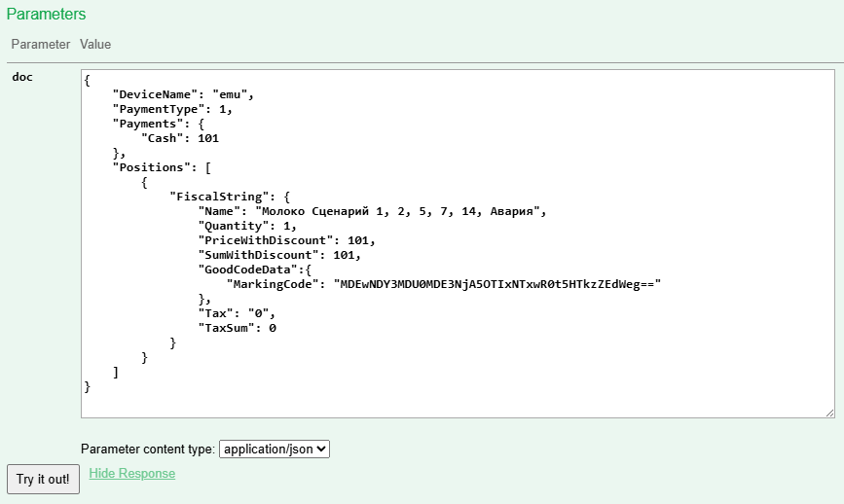Image resolution: width=844 pixels, height=504 pixels.
Task: Click the Молоко Сценарий name value text
Action: click(400, 211)
